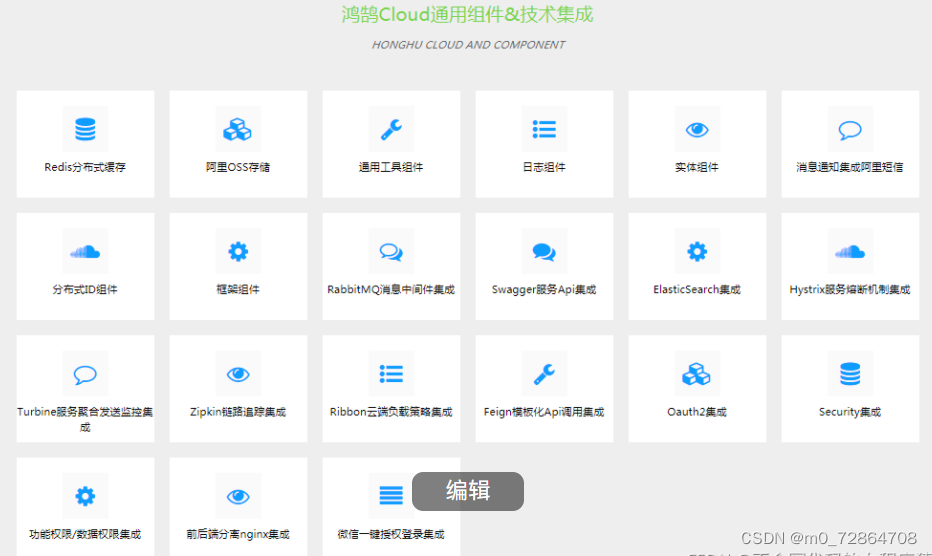This screenshot has width=932, height=556.
Task: Click the 阿里OSS存储 label
Action: pyautogui.click(x=238, y=167)
